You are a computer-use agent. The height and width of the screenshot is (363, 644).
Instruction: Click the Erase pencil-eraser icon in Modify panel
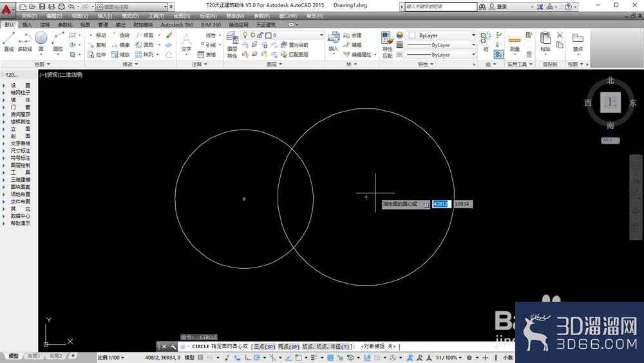pos(169,35)
